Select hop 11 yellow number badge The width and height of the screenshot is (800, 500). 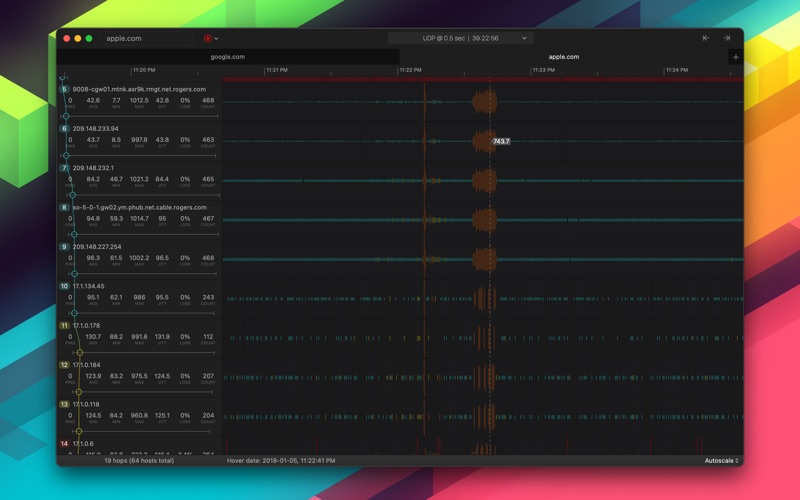64,326
